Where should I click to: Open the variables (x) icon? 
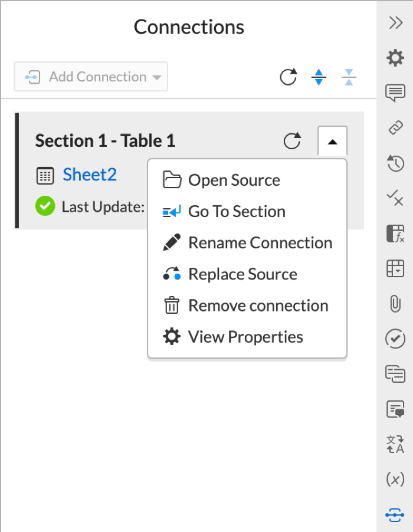click(395, 479)
